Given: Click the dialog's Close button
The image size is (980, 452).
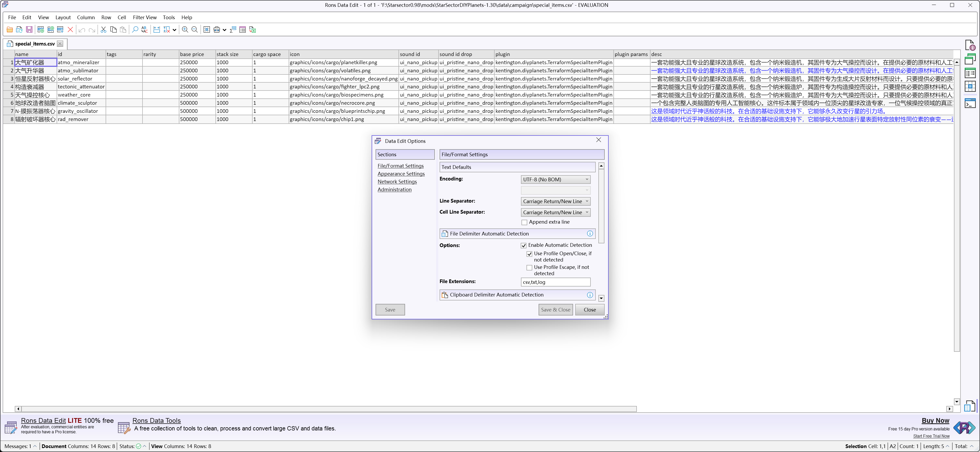Looking at the screenshot, I should (589, 310).
